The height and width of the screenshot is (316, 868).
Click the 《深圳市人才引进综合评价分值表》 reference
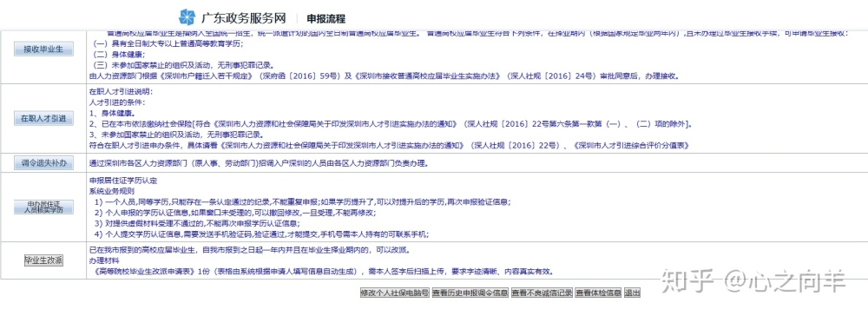tap(629, 146)
